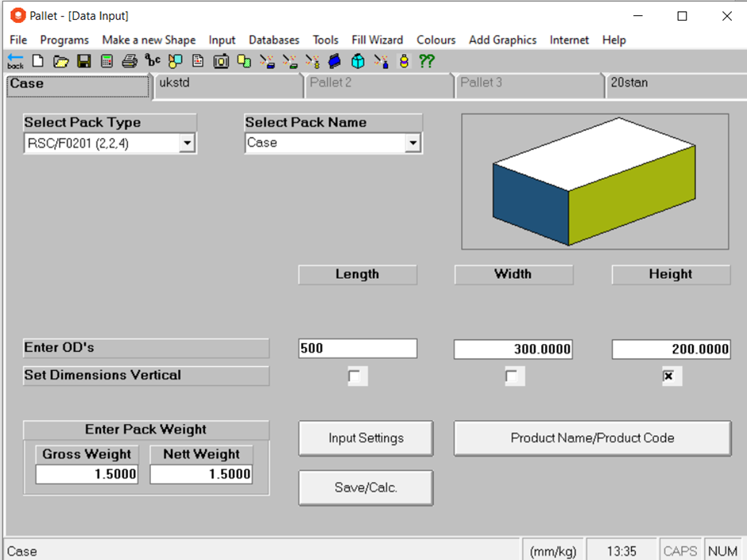Open a file using the folder toolbar icon
The width and height of the screenshot is (747, 560).
point(60,61)
